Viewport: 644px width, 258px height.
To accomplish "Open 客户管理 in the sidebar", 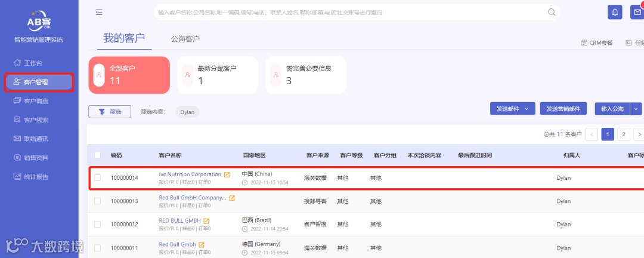I will 39,82.
